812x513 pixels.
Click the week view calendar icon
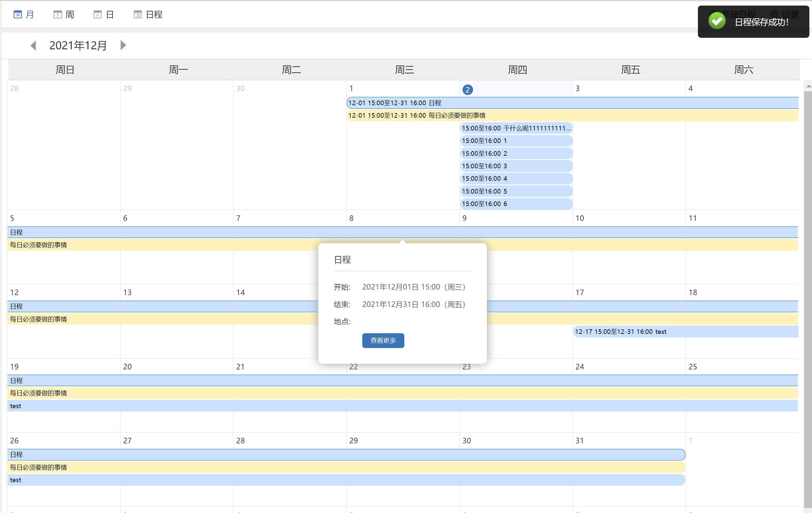click(58, 14)
